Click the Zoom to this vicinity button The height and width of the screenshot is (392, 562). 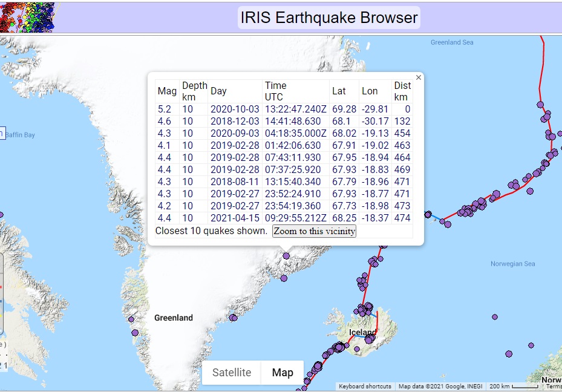[315, 231]
